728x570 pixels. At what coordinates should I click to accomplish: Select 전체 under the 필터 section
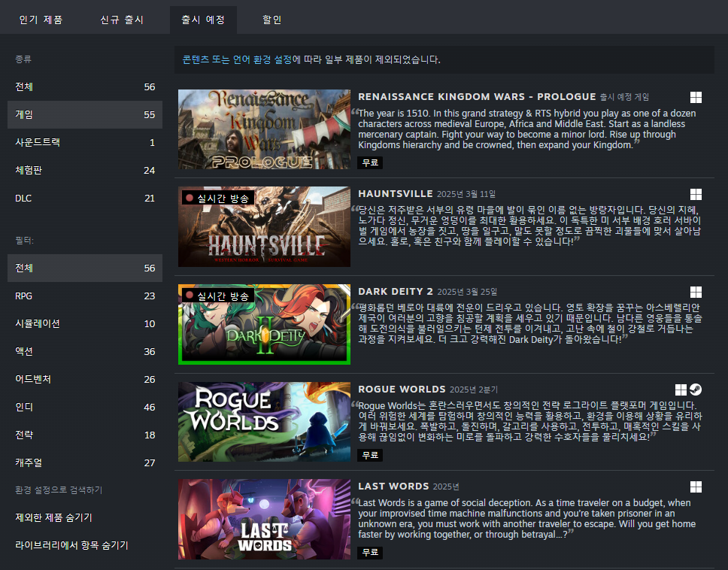point(85,268)
